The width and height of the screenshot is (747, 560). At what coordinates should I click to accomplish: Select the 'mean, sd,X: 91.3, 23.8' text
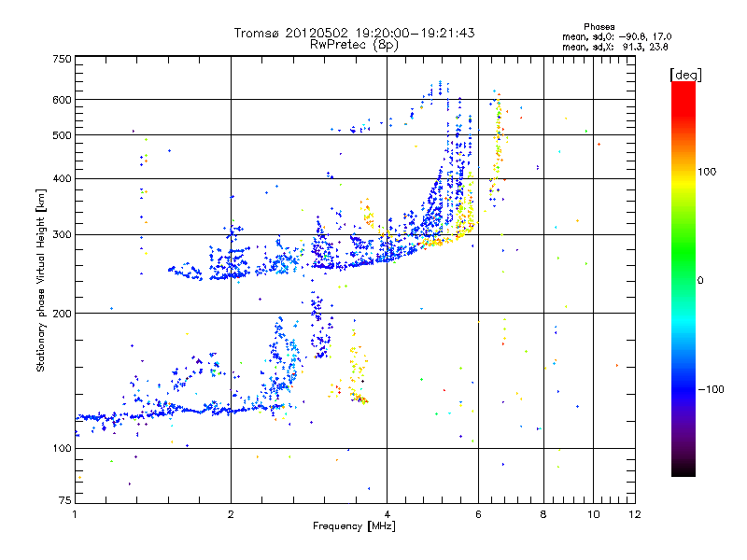coord(615,47)
